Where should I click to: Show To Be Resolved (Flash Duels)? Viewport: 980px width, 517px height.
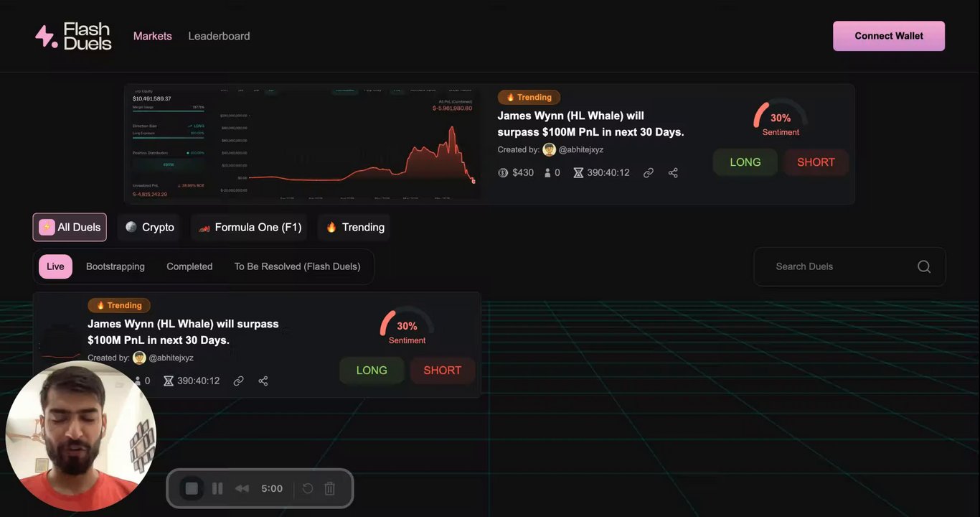(x=297, y=266)
